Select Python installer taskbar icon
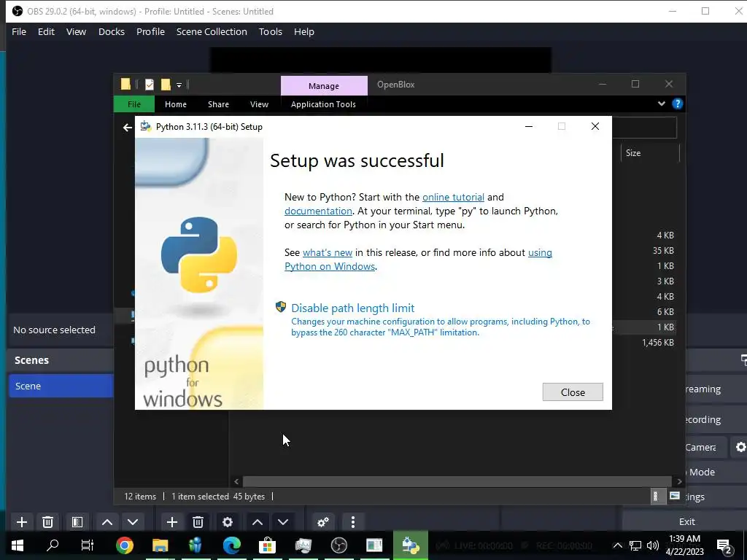 (x=410, y=545)
